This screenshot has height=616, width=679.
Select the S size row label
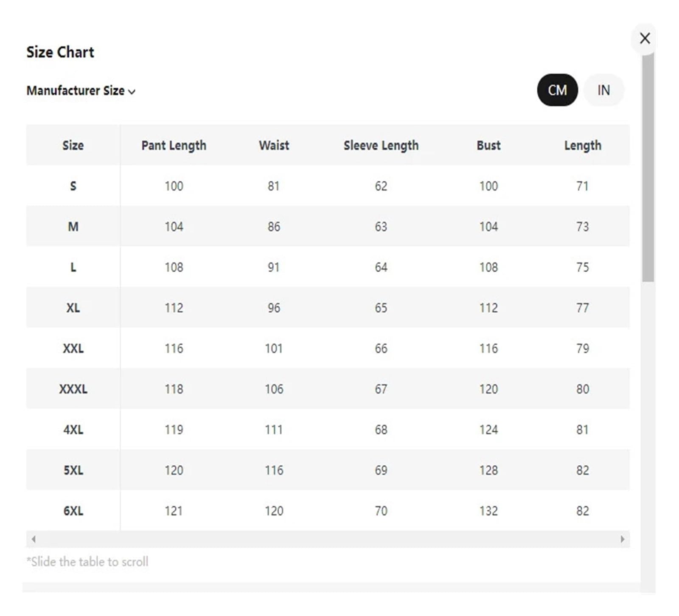[x=73, y=186]
